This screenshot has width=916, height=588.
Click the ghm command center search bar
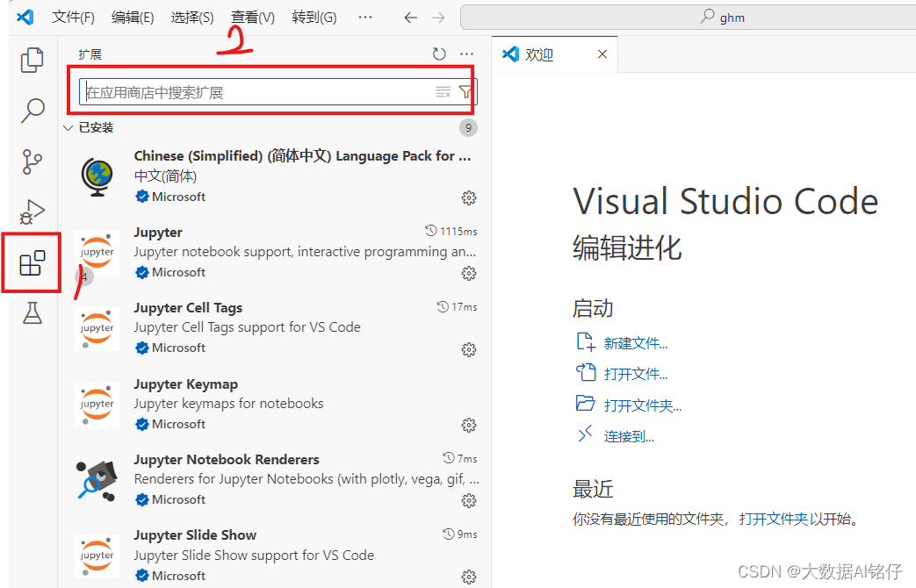[689, 18]
